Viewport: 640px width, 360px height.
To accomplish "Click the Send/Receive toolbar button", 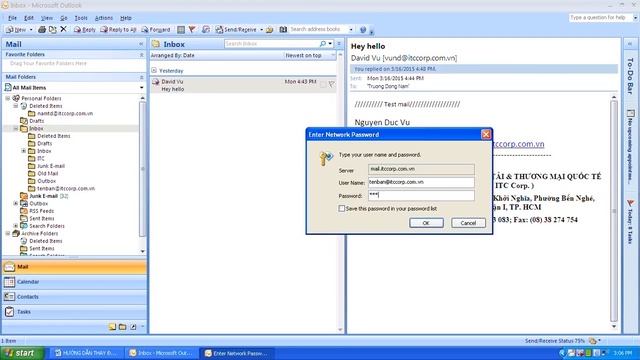I will coord(236,29).
